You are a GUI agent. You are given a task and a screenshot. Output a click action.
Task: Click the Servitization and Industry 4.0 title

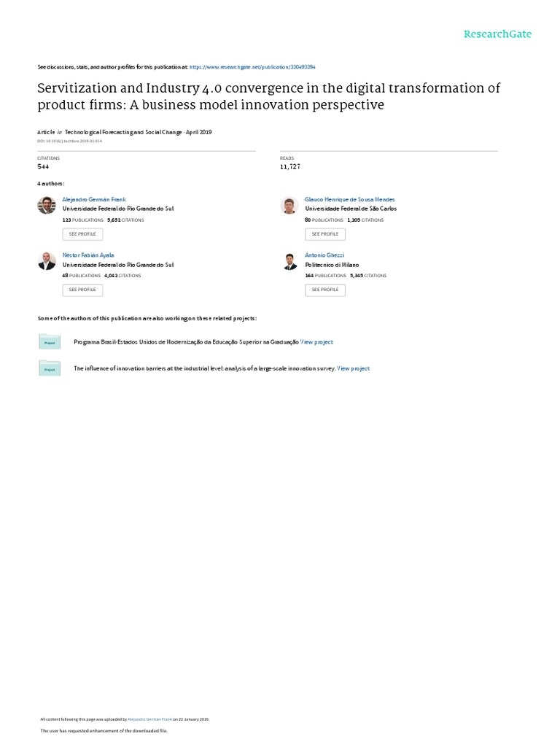point(269,96)
